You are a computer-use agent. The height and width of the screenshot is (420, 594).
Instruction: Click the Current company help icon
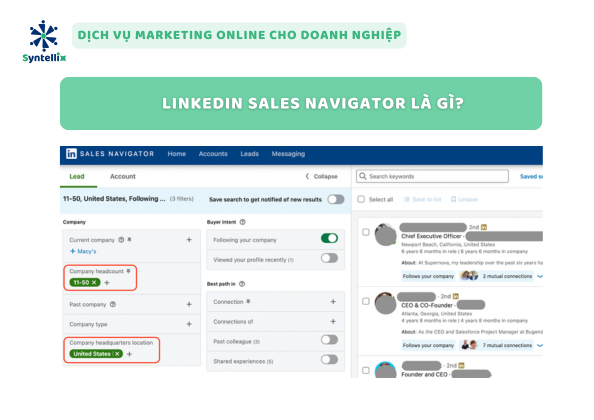click(x=121, y=240)
